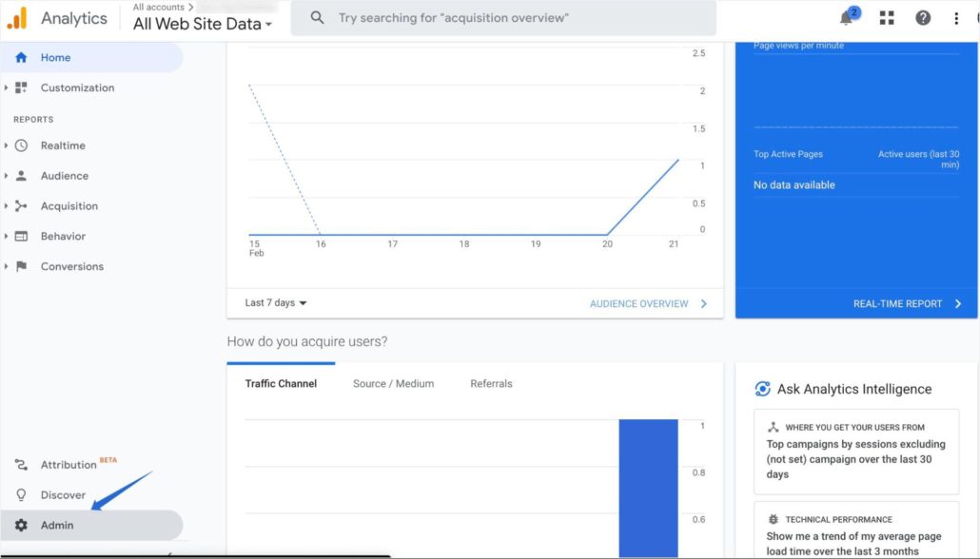The width and height of the screenshot is (980, 559).
Task: Click the Discover lightbulb icon
Action: point(21,494)
